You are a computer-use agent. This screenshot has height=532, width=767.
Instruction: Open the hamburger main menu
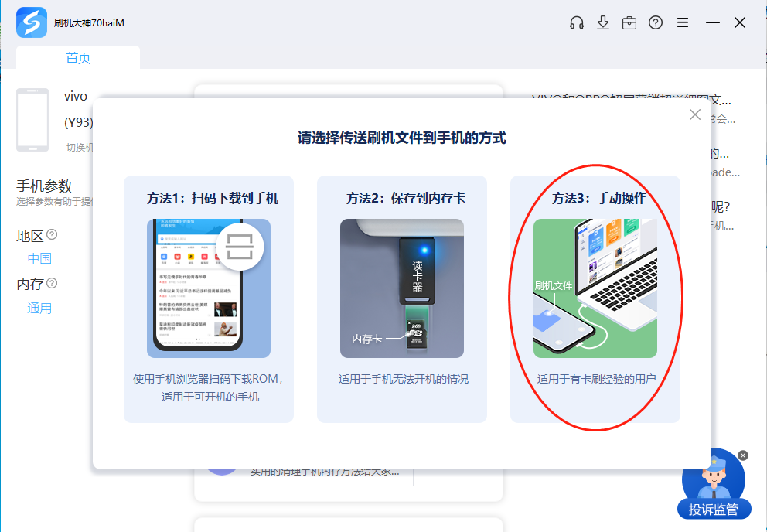683,22
